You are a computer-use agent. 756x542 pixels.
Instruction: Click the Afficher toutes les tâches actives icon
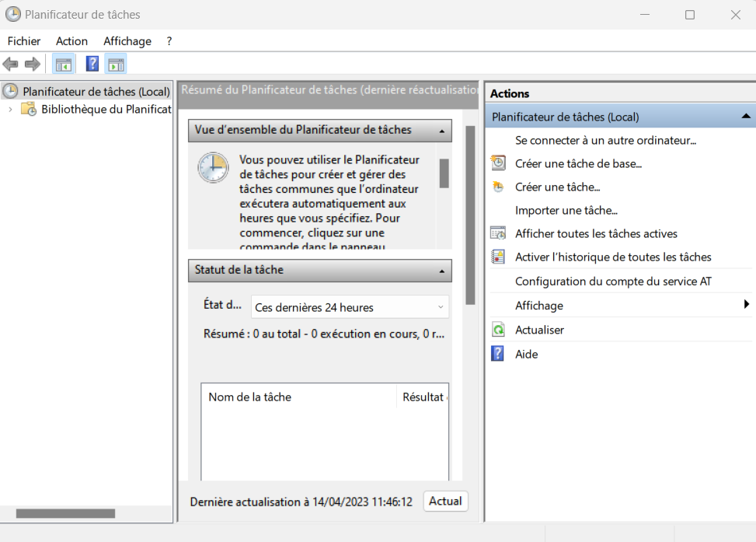[x=498, y=233]
